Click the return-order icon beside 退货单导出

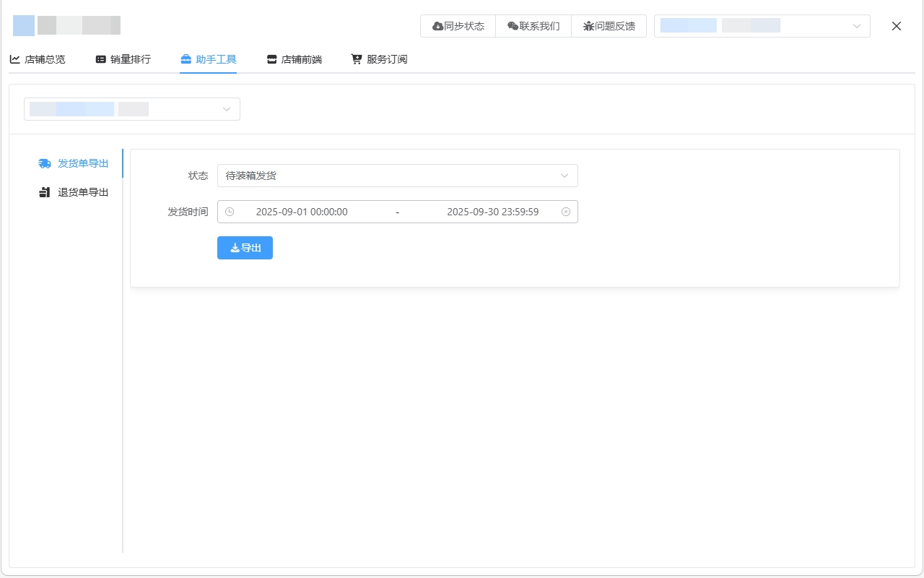44,192
